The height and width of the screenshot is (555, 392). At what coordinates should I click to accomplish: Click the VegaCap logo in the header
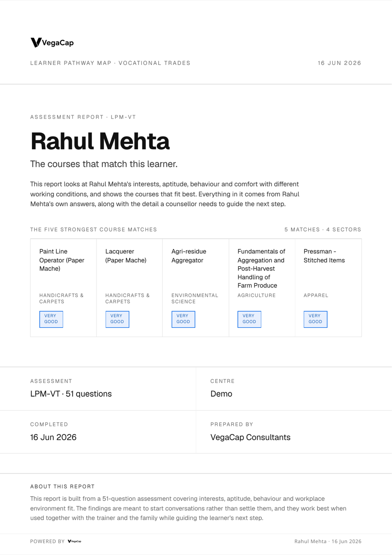[52, 42]
